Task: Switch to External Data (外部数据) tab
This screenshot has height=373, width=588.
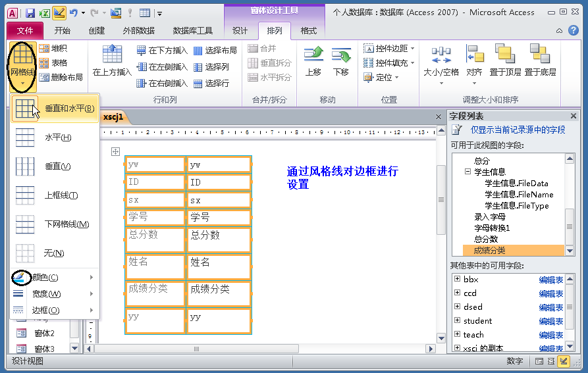Action: pyautogui.click(x=139, y=31)
